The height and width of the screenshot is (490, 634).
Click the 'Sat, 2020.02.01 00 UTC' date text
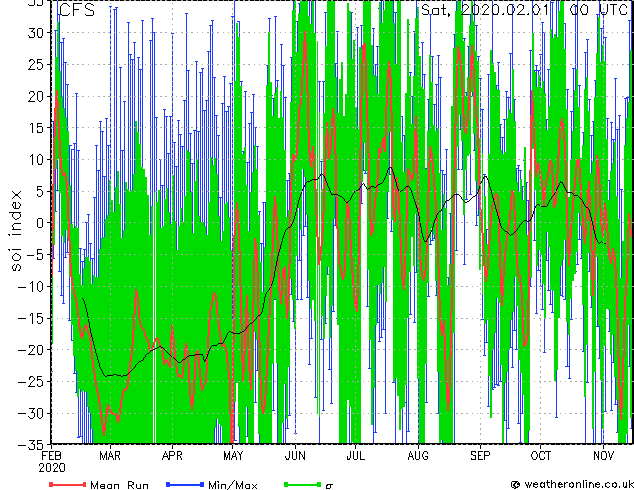(524, 9)
